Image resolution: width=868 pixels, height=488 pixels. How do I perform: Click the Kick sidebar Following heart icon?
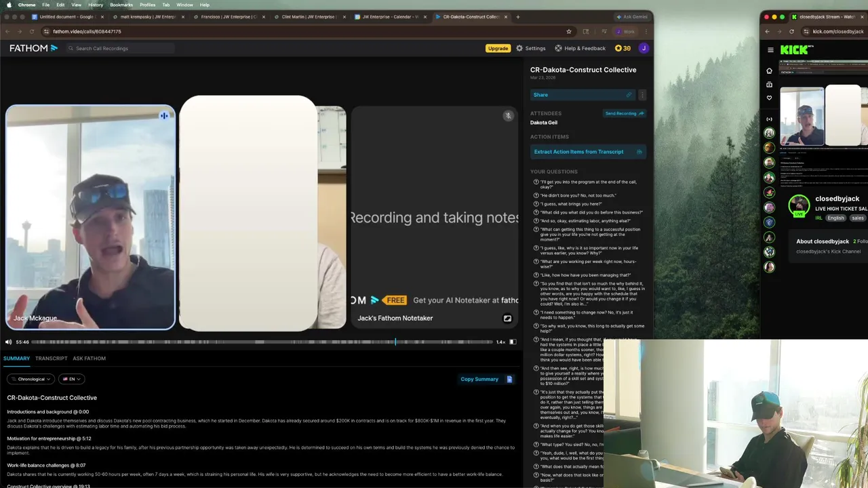pyautogui.click(x=769, y=98)
